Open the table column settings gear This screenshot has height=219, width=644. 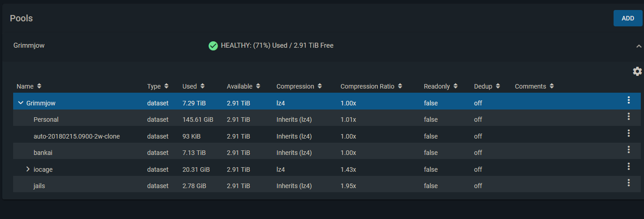pos(637,71)
